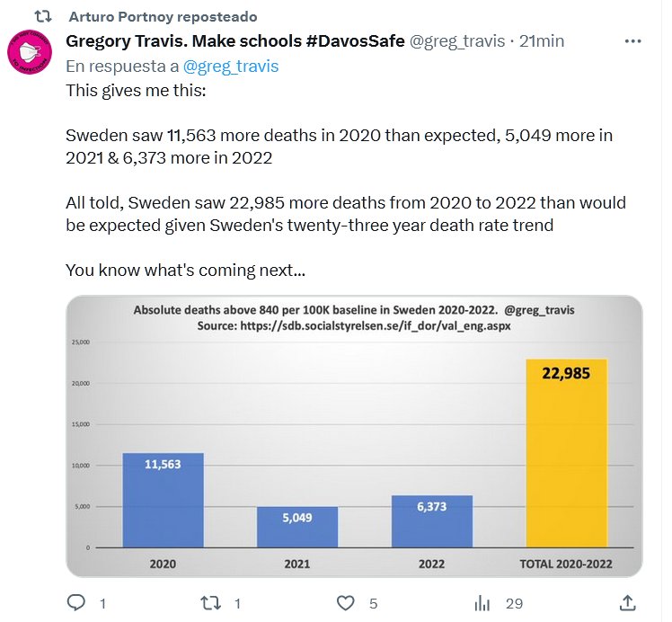Open the Gregory Travis display name link

click(x=235, y=41)
